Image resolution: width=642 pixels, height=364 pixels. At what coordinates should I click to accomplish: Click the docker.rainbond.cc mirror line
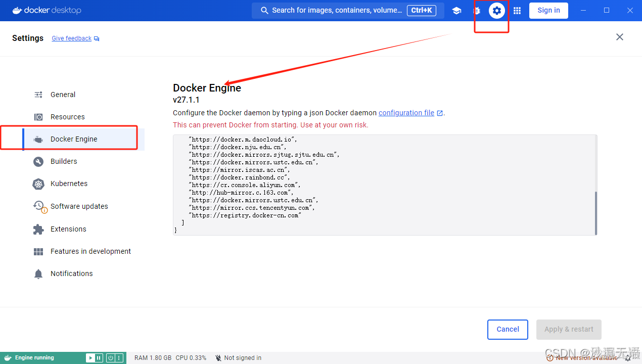(x=239, y=177)
